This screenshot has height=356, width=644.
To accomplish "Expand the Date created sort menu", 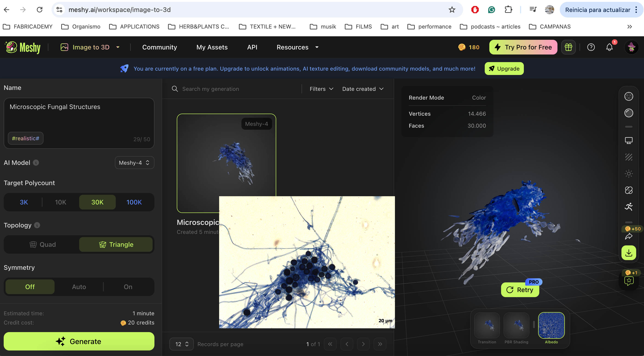I will click(x=362, y=89).
